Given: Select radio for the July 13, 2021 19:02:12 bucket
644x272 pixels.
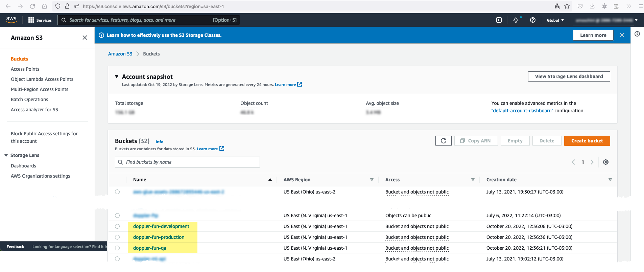Looking at the screenshot, I should (x=117, y=259).
